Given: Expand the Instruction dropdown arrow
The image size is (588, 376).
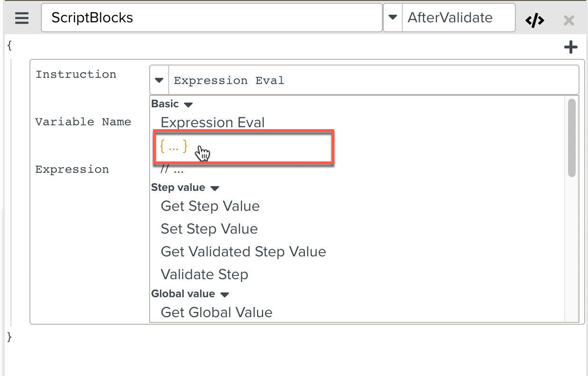Looking at the screenshot, I should 159,80.
